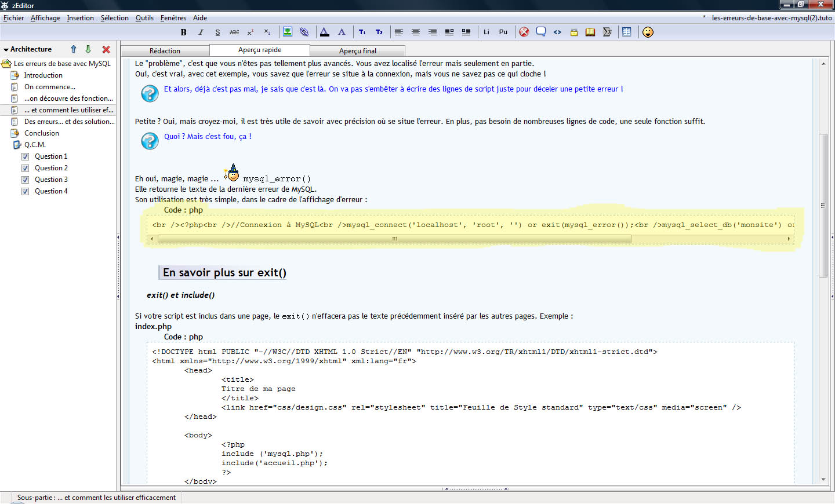Image resolution: width=835 pixels, height=504 pixels.
Task: Switch to the Rédaction tab
Action: (x=165, y=51)
